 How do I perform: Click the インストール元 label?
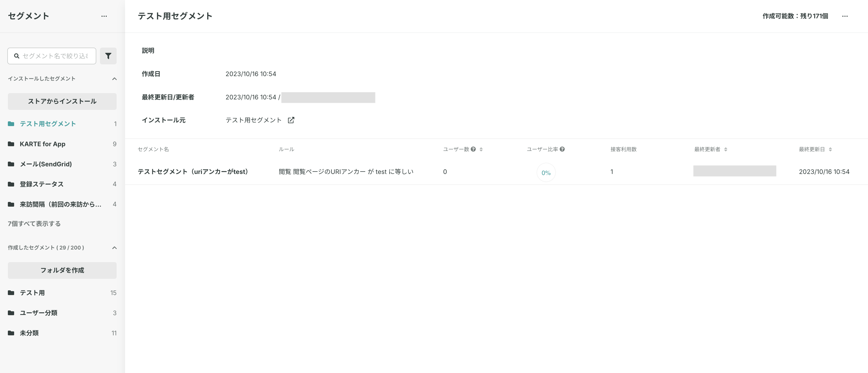coord(164,120)
